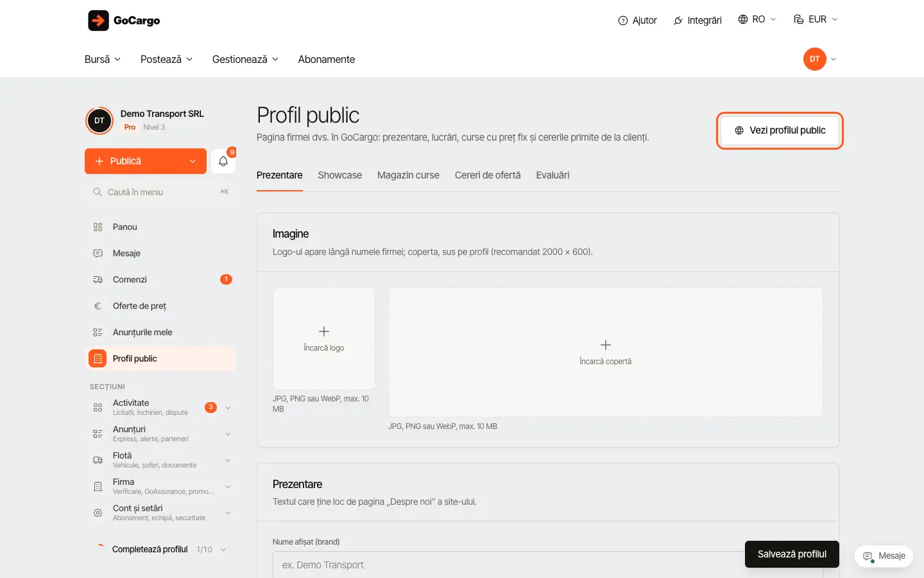924x578 pixels.
Task: Open Anunțurile mele list icon
Action: coord(98,332)
